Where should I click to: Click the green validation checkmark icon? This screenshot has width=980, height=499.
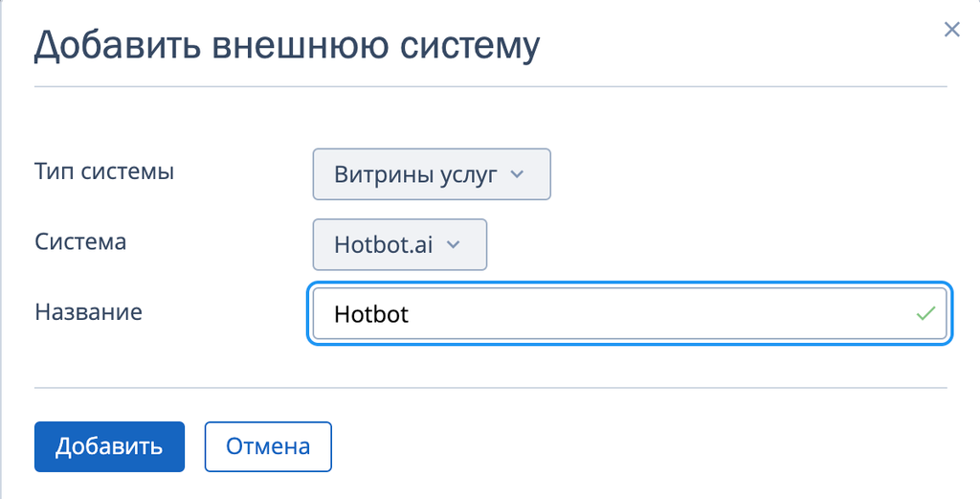[924, 313]
